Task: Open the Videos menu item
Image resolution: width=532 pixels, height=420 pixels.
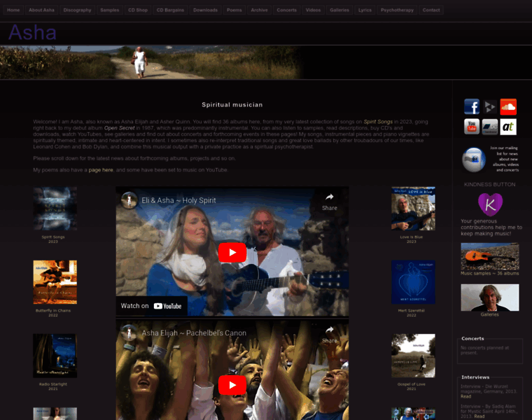Action: [313, 10]
